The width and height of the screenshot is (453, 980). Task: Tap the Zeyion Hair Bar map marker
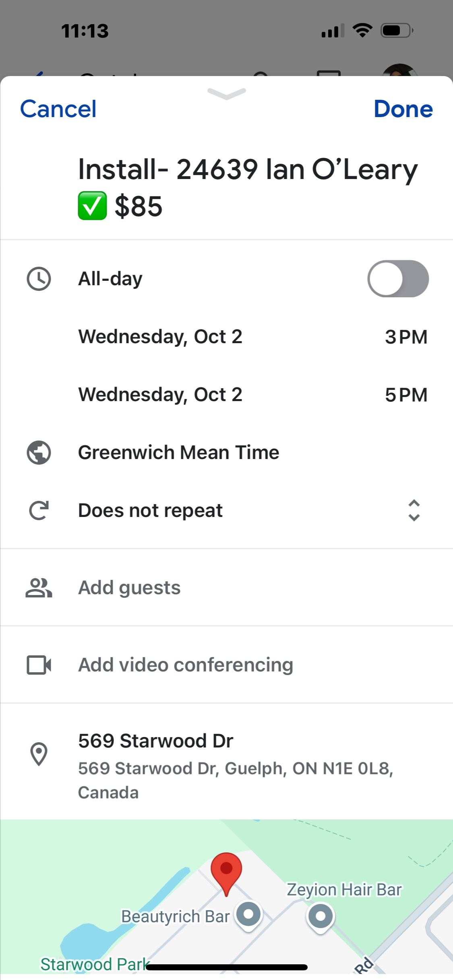point(321,918)
